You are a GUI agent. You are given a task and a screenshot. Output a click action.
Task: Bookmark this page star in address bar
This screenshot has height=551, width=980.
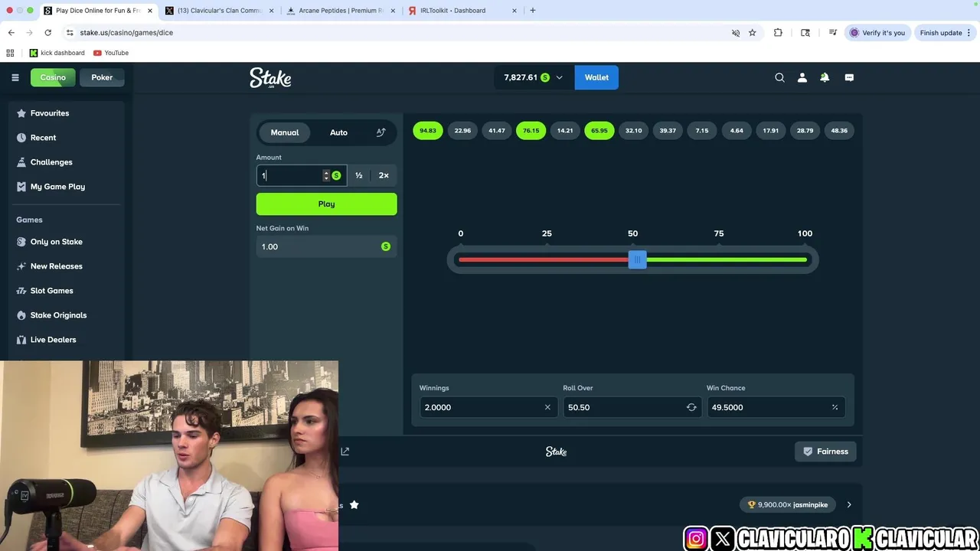point(753,33)
